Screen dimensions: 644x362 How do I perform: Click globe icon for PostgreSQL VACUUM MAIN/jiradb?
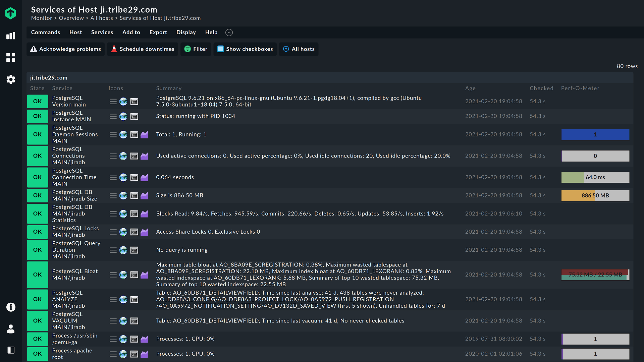click(123, 321)
